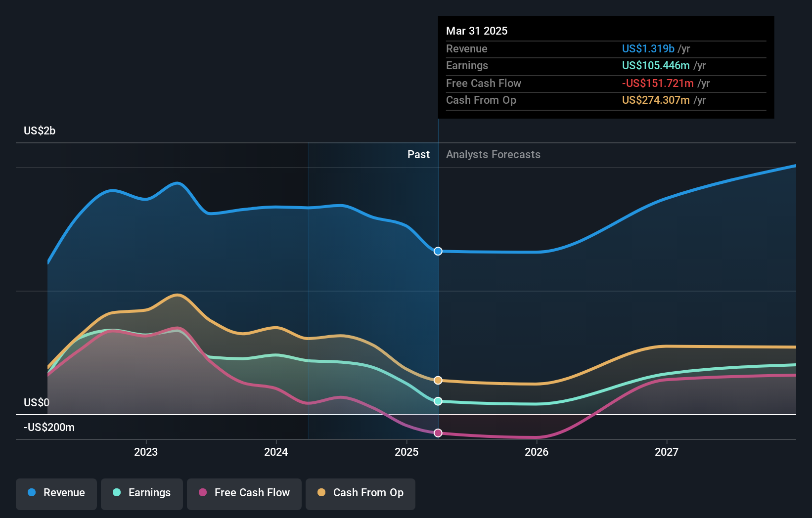Select the 2023 x-axis label
Screen dimensions: 812x518
click(146, 452)
